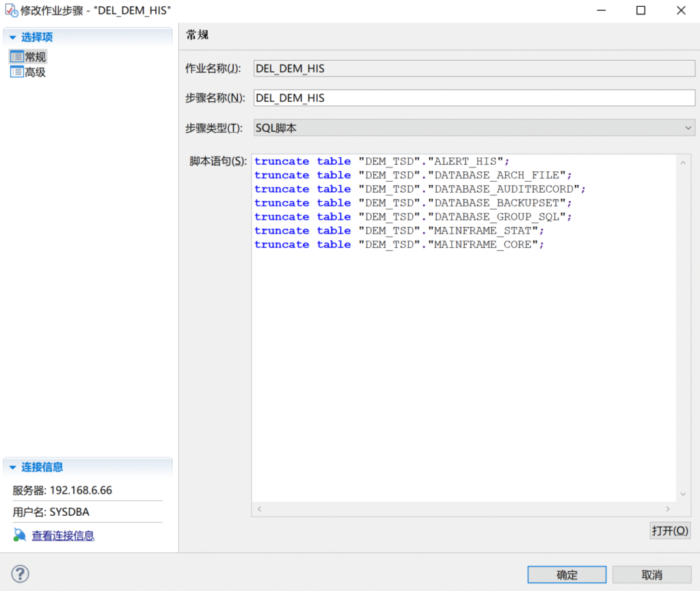Image resolution: width=700 pixels, height=591 pixels.
Task: Open the 步骤类型 dropdown
Action: click(688, 128)
